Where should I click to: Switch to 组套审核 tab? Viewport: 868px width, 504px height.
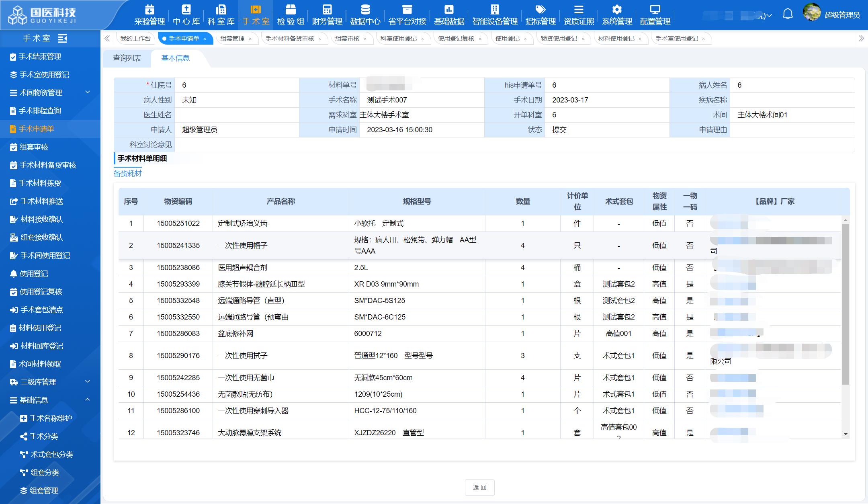pyautogui.click(x=347, y=39)
